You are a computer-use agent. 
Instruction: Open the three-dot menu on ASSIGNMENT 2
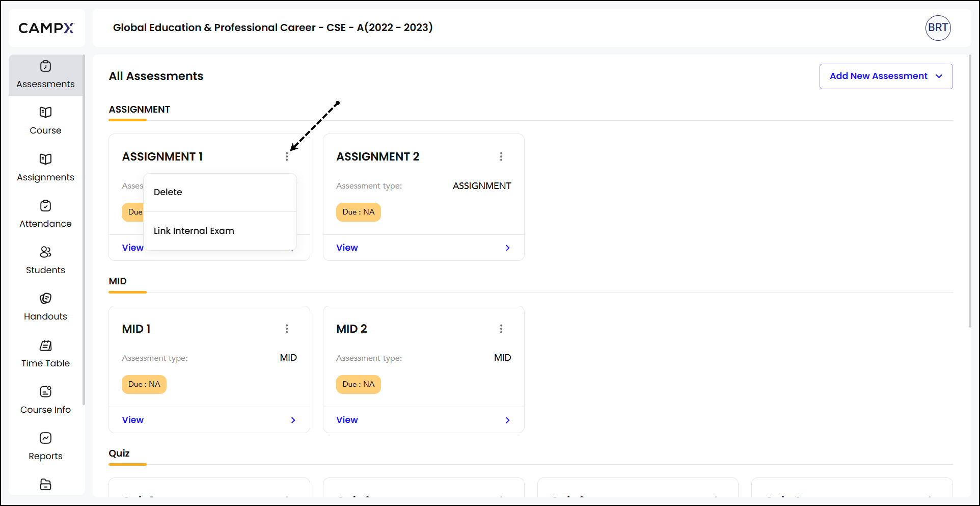(x=501, y=156)
